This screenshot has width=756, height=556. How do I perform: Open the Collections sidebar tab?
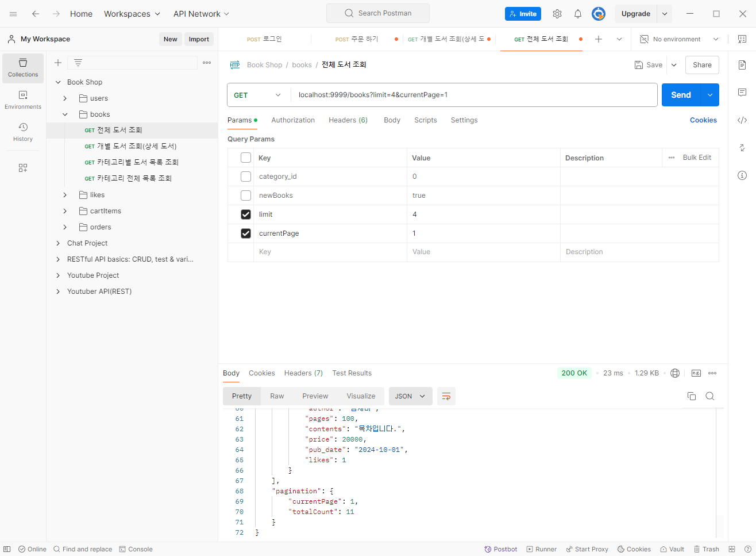point(23,68)
